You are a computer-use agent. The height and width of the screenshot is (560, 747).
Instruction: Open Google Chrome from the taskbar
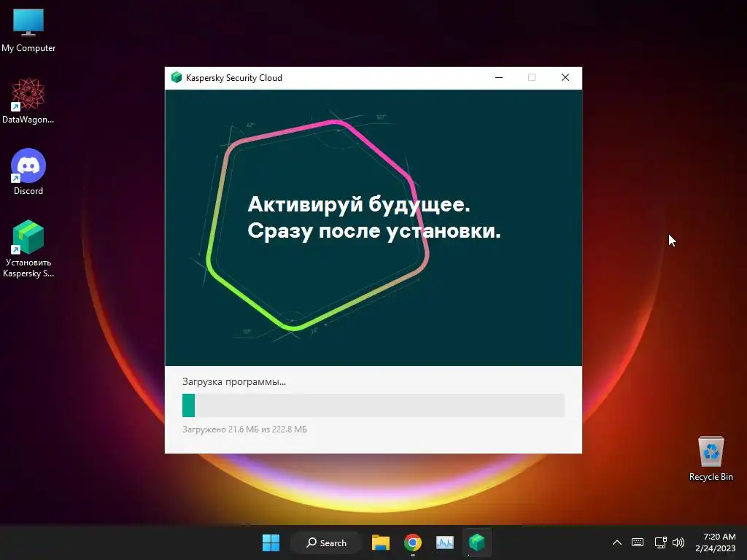coord(413,542)
